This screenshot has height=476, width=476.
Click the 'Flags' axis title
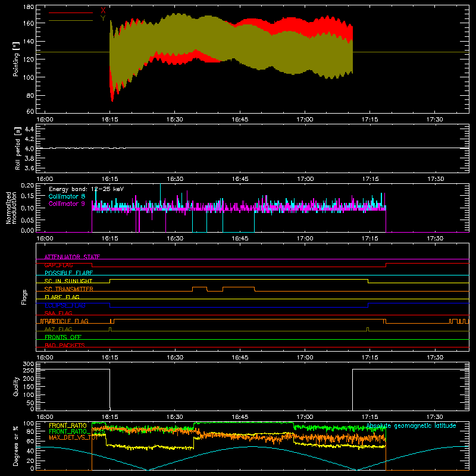[24, 297]
